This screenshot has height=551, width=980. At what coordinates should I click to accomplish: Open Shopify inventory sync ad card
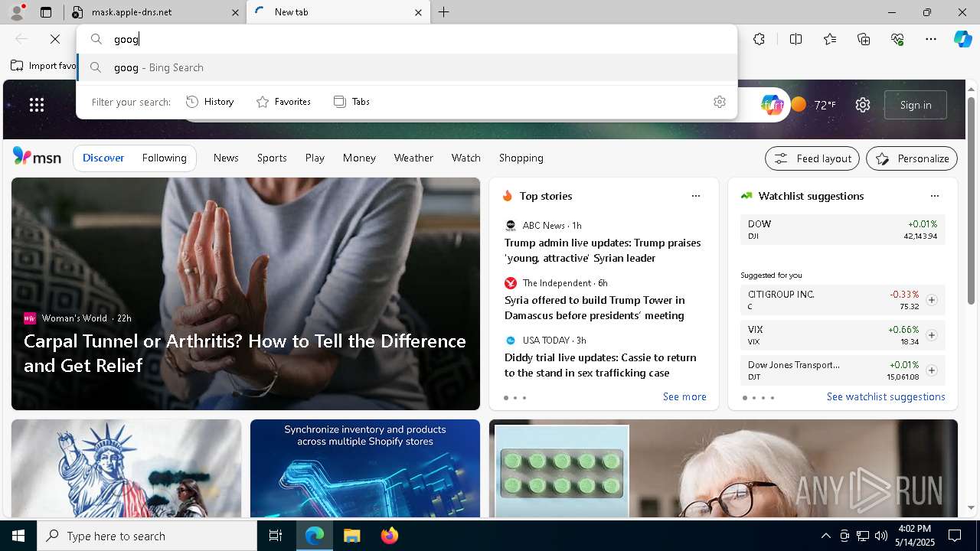click(365, 468)
